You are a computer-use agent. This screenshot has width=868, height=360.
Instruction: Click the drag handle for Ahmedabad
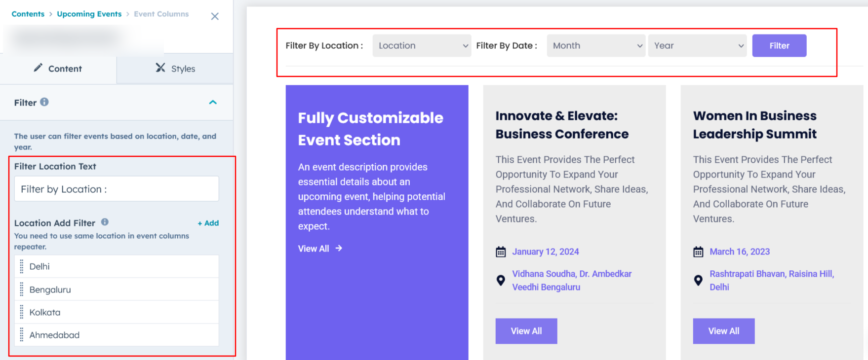coord(22,335)
